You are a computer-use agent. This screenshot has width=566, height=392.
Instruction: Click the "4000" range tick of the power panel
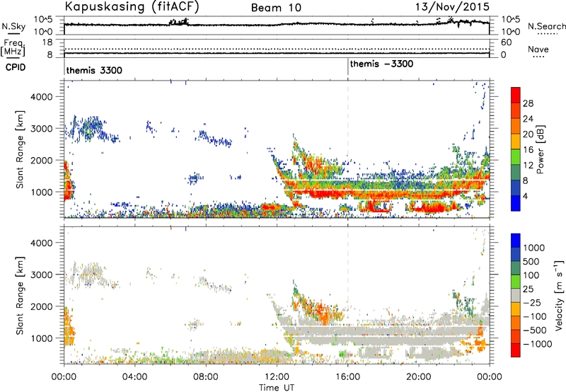click(x=42, y=96)
